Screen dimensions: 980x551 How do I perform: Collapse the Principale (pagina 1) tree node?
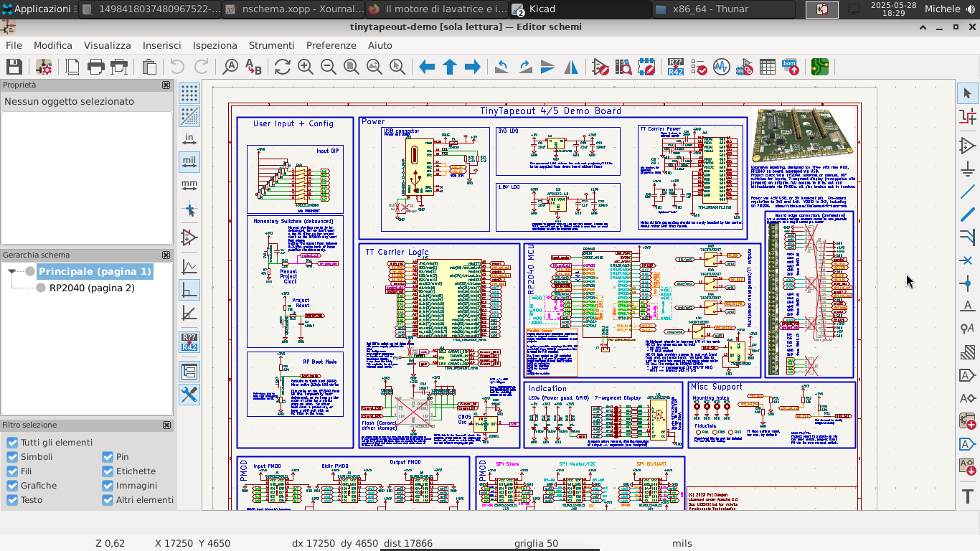[x=12, y=272]
